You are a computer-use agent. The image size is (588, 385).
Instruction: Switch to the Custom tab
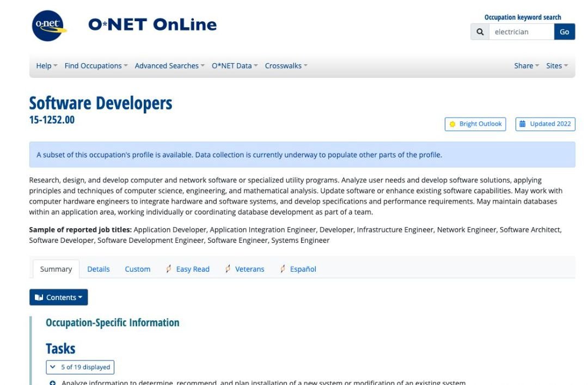138,269
